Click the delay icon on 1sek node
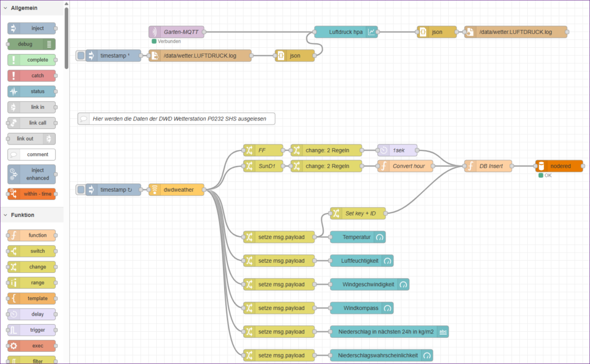590x364 pixels. tap(384, 150)
